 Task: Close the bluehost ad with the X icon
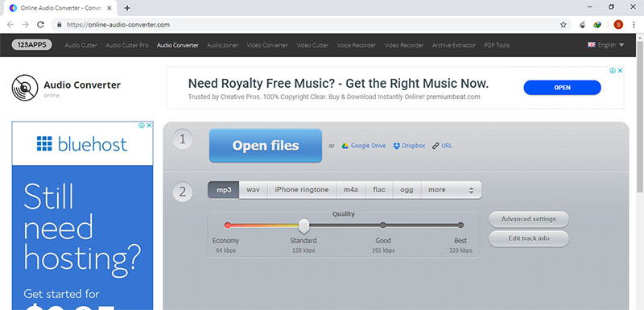[x=149, y=126]
